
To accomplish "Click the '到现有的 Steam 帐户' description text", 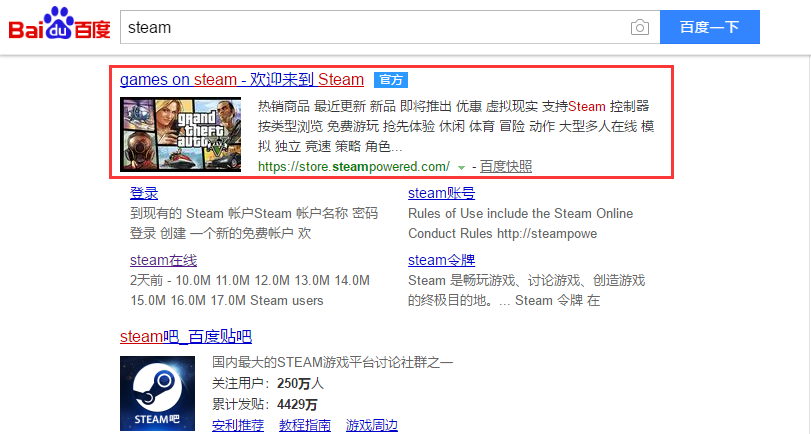I will (x=254, y=223).
